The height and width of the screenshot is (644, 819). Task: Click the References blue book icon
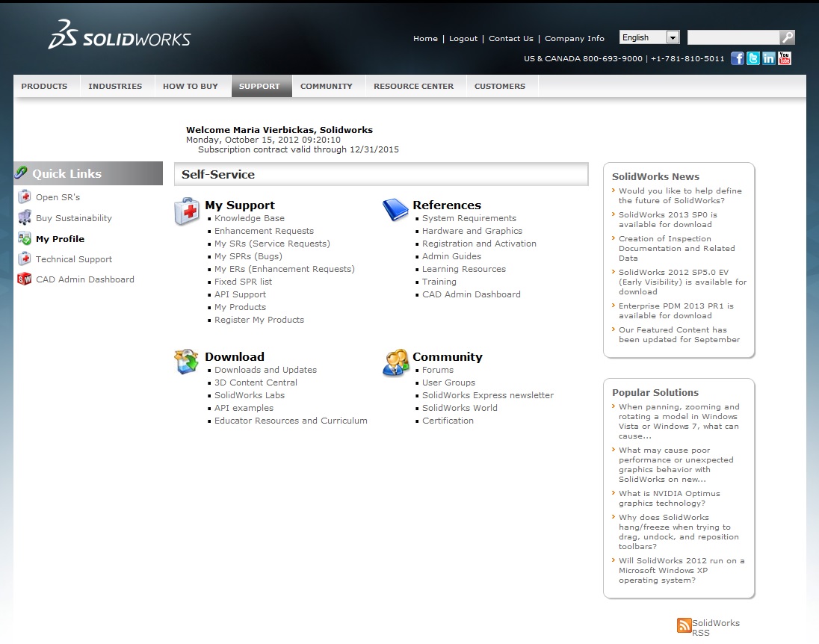(x=395, y=210)
